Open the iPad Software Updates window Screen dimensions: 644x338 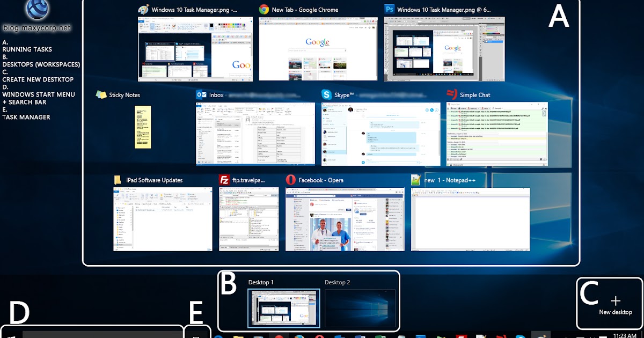pos(163,219)
